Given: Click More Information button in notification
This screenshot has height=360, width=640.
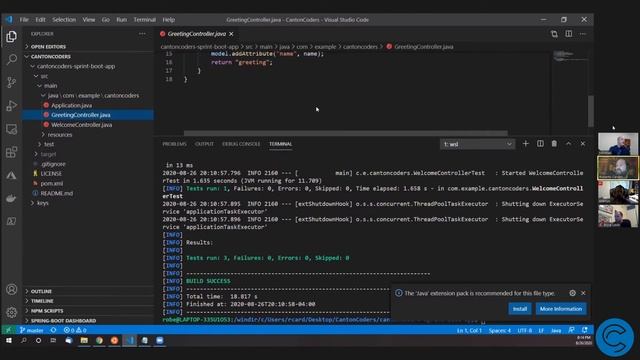Looking at the screenshot, I should 561,309.
